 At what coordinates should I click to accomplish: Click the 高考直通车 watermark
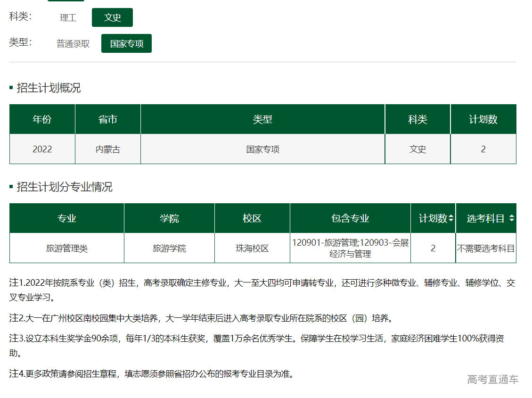click(x=492, y=379)
